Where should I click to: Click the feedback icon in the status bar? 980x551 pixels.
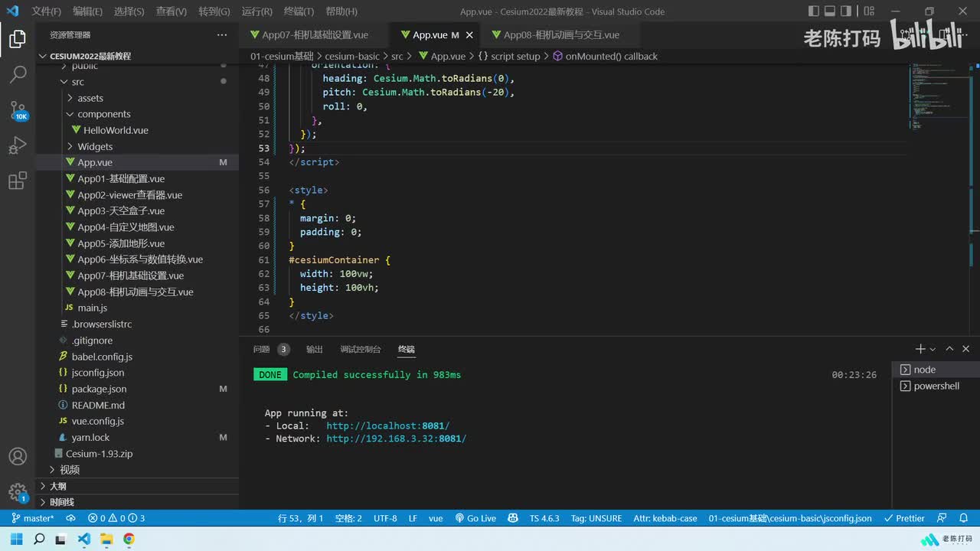[x=942, y=518]
